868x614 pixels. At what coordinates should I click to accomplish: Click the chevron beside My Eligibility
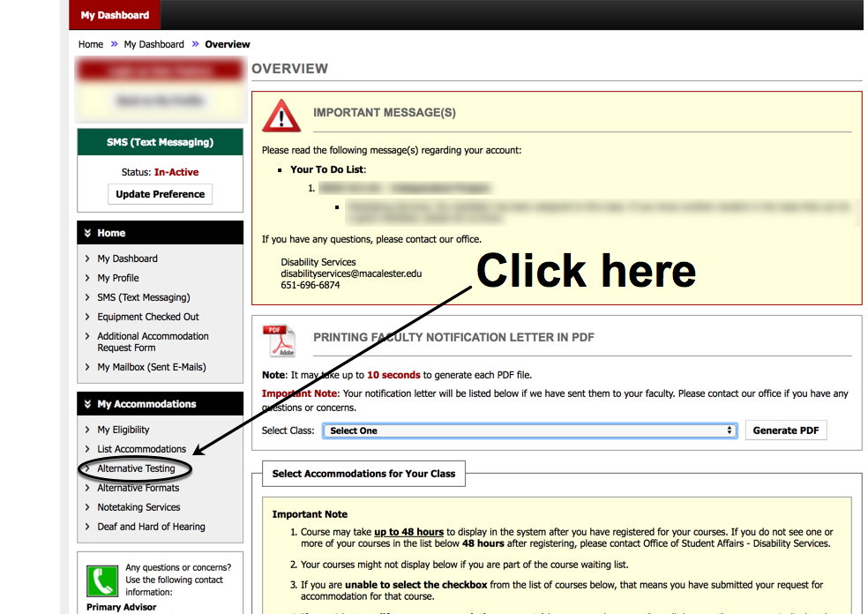point(87,430)
